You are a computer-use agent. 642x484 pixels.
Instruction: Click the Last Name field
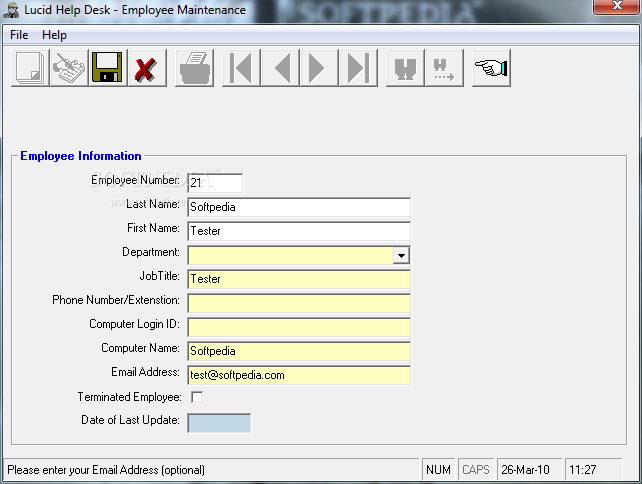tap(299, 207)
